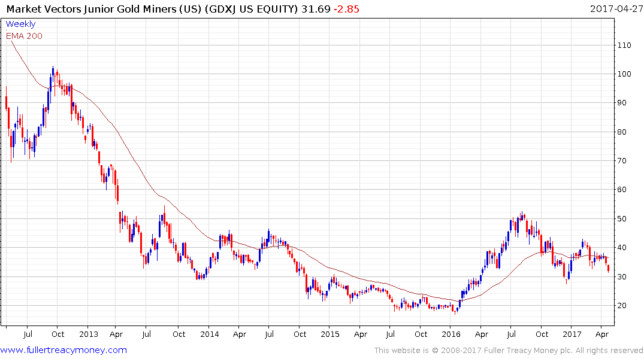Select the last price value 31.69

(x=316, y=9)
